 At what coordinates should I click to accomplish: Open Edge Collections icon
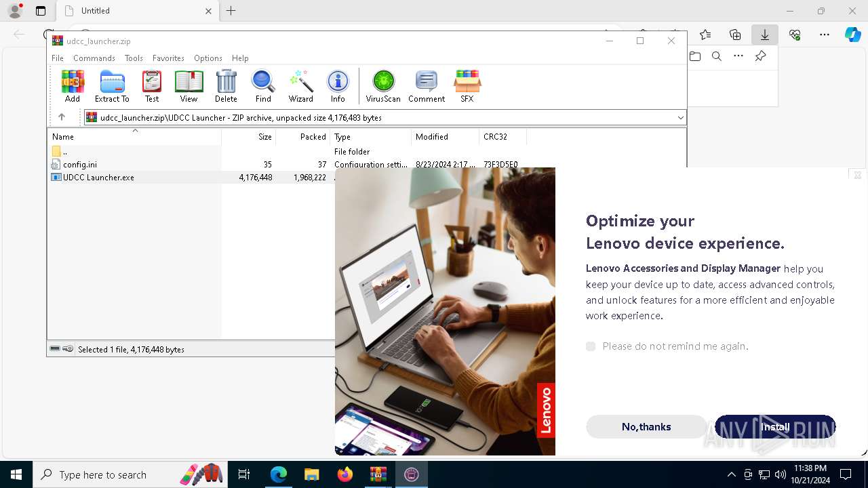[735, 35]
